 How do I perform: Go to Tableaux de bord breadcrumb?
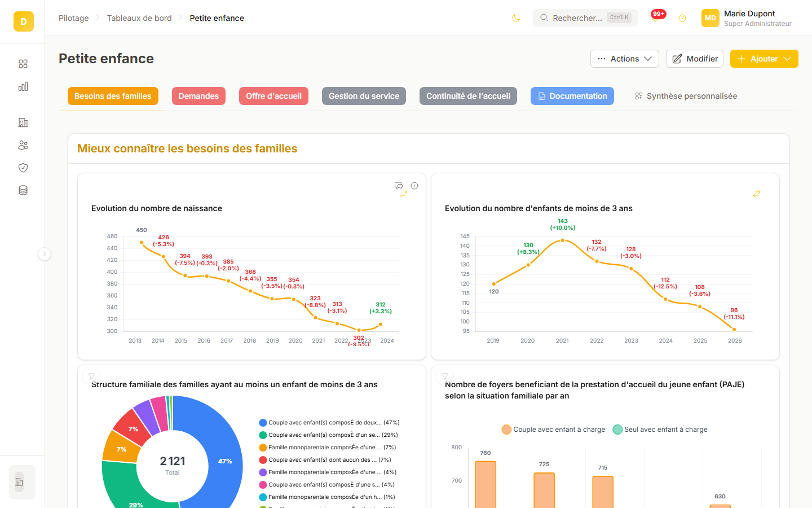tap(139, 18)
